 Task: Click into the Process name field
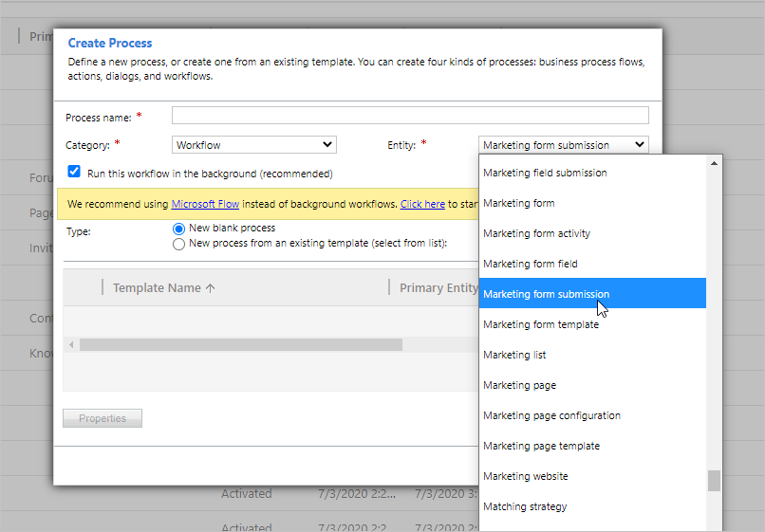pos(410,116)
